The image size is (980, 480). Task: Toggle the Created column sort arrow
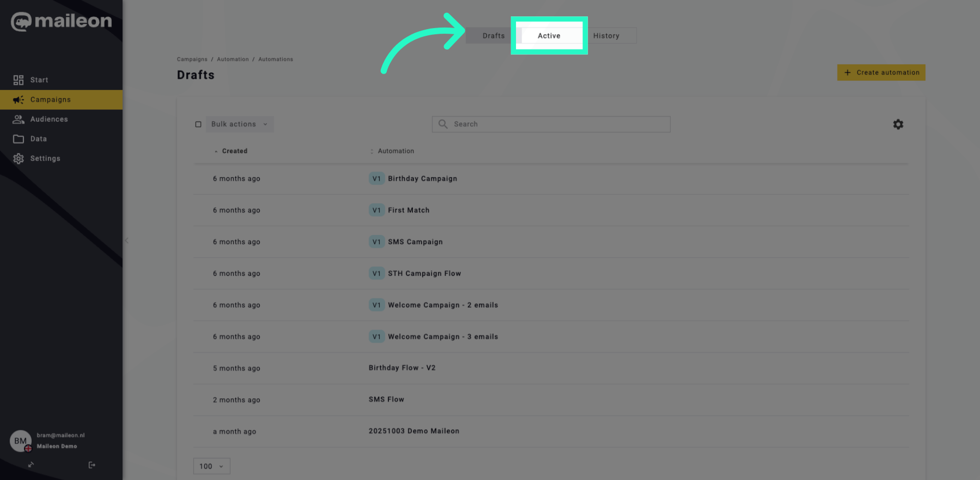point(216,151)
